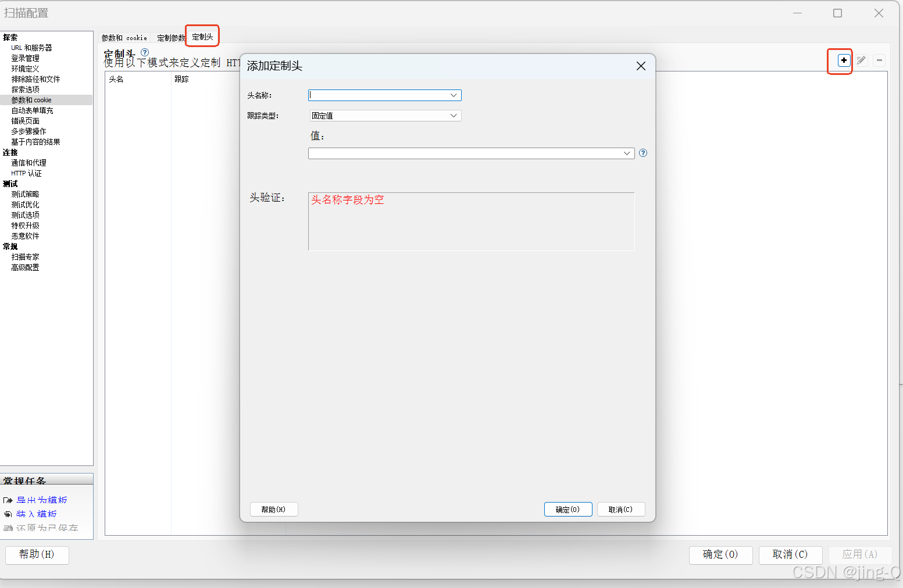Maximize the 扫描配置 window

(837, 13)
